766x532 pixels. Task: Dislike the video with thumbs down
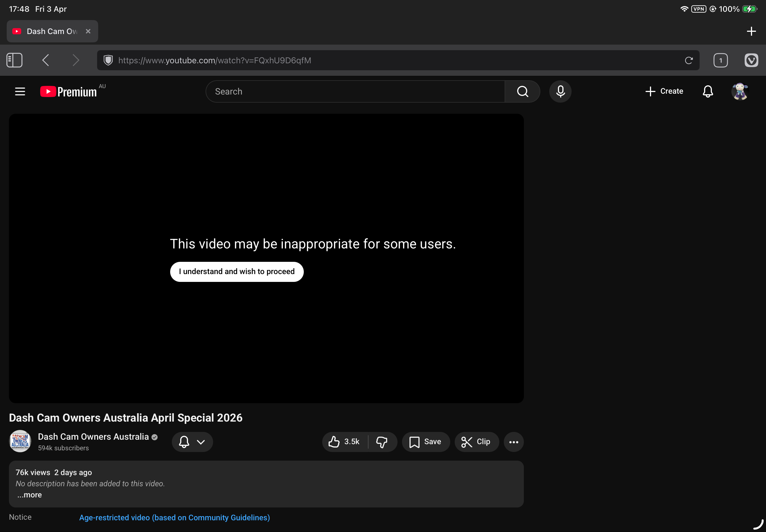point(382,442)
